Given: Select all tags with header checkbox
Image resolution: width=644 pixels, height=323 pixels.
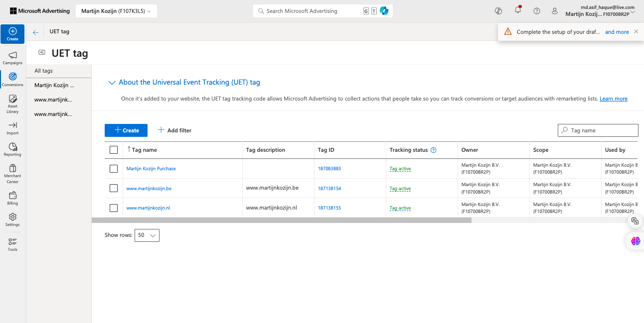Looking at the screenshot, I should [x=114, y=150].
